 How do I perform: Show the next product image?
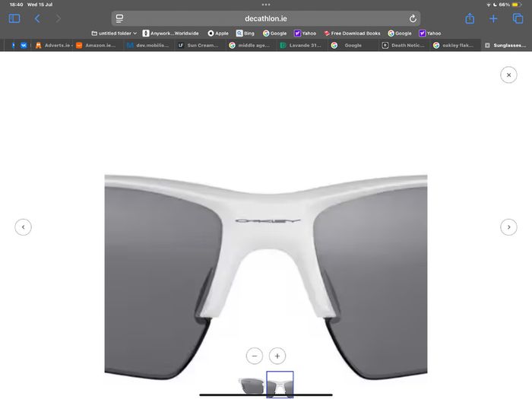(508, 227)
